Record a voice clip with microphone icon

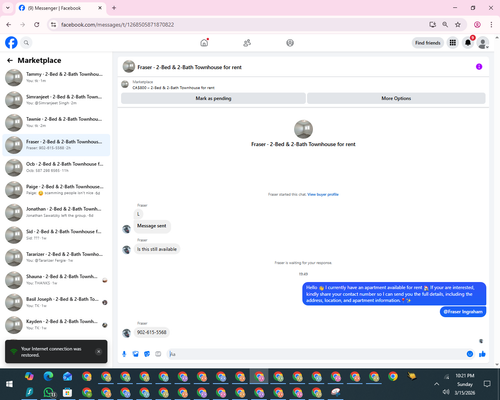click(x=124, y=354)
